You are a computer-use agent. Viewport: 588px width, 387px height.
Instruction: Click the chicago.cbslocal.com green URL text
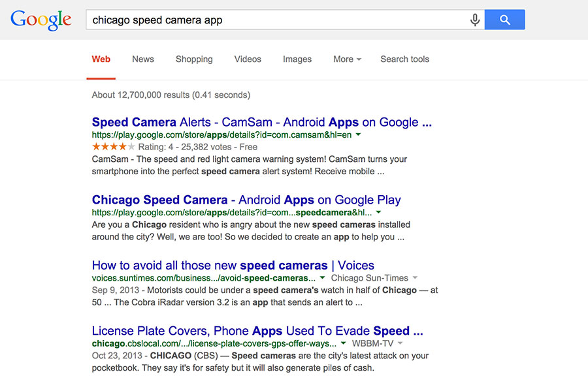click(214, 343)
